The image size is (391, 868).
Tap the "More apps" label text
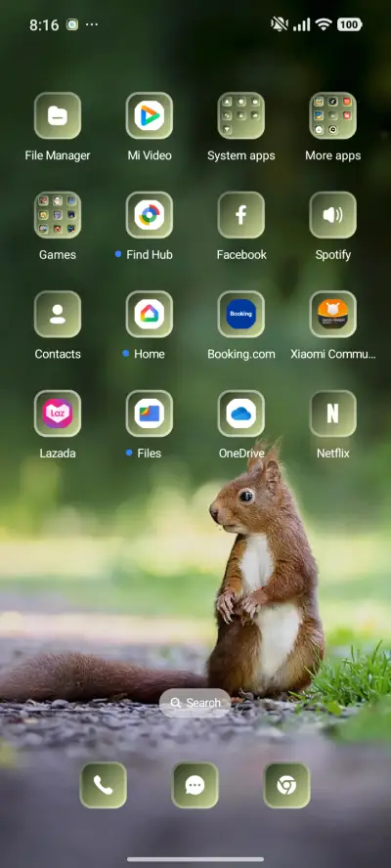pos(333,155)
